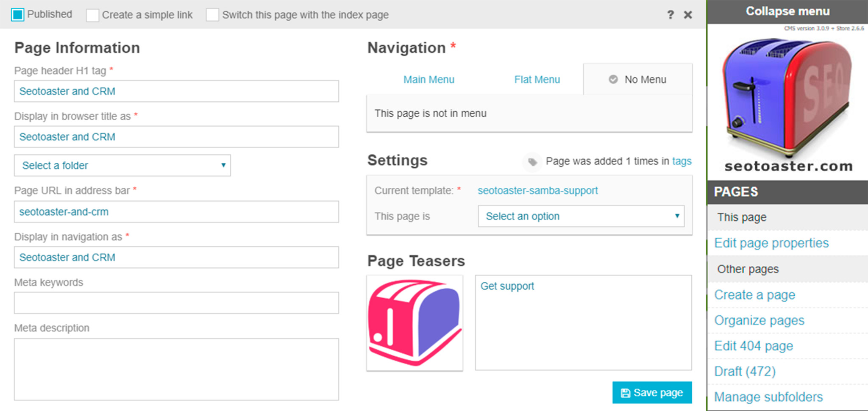Open the "Select a folder" dropdown
The image size is (868, 411).
[122, 165]
